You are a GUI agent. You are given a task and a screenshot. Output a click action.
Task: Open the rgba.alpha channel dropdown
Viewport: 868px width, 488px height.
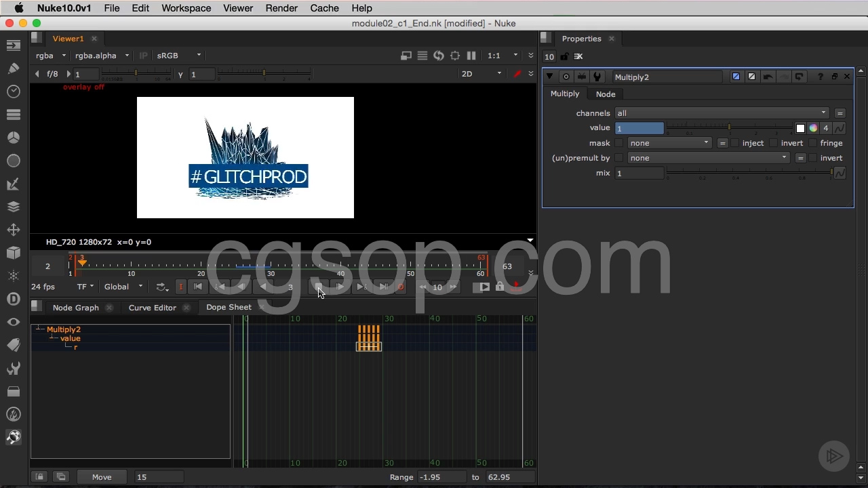[102, 56]
